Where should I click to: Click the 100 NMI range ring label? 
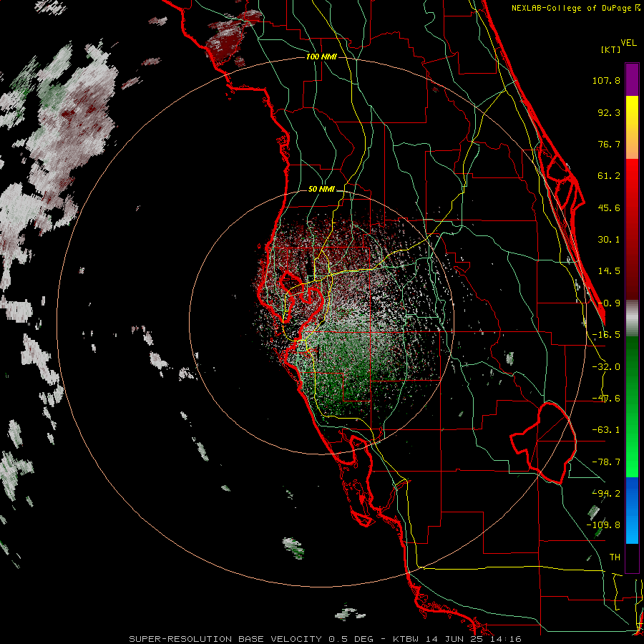pos(321,57)
